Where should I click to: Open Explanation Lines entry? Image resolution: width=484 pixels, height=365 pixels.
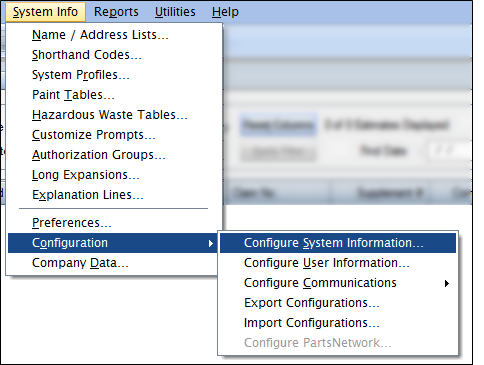115,195
